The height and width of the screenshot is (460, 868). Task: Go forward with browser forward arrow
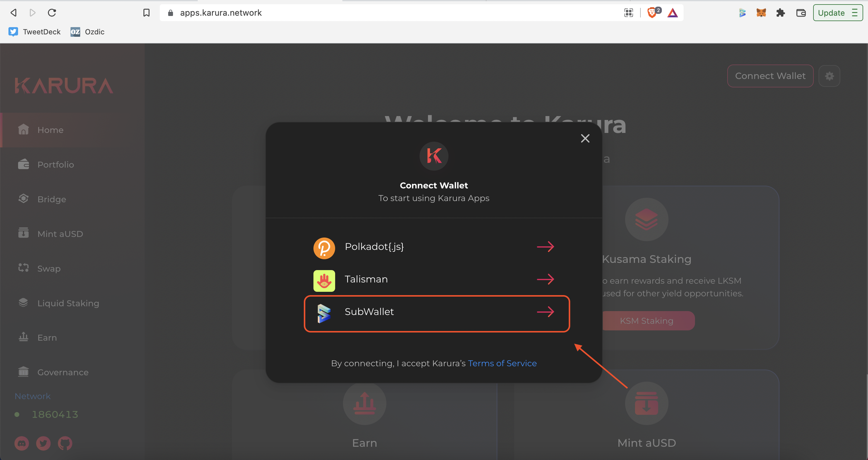point(32,13)
